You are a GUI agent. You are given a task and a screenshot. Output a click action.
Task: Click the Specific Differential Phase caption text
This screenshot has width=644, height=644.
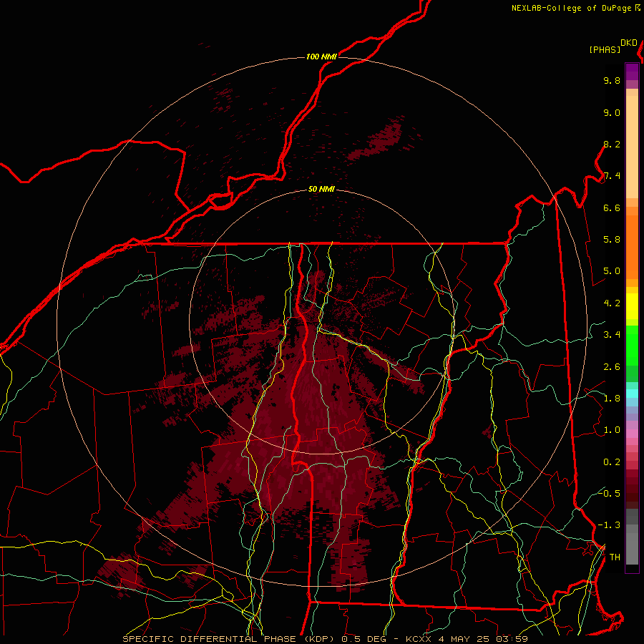click(x=326, y=639)
